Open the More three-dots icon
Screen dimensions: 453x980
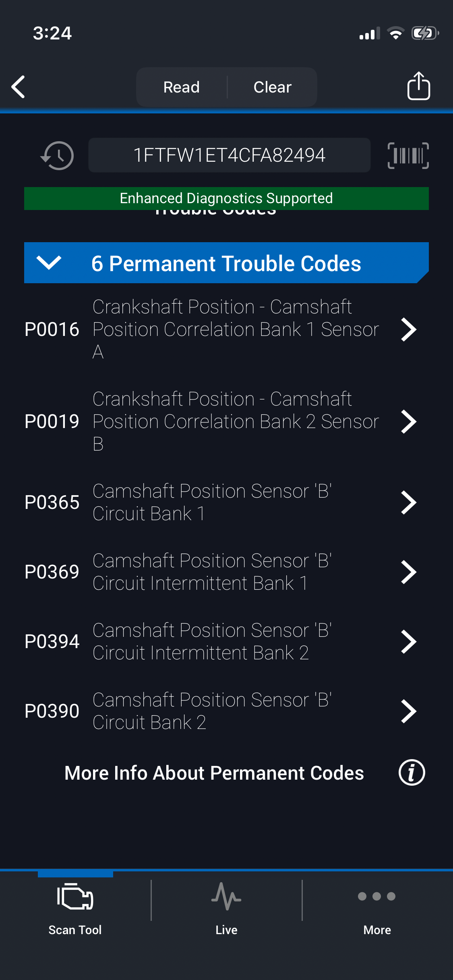[x=377, y=896]
